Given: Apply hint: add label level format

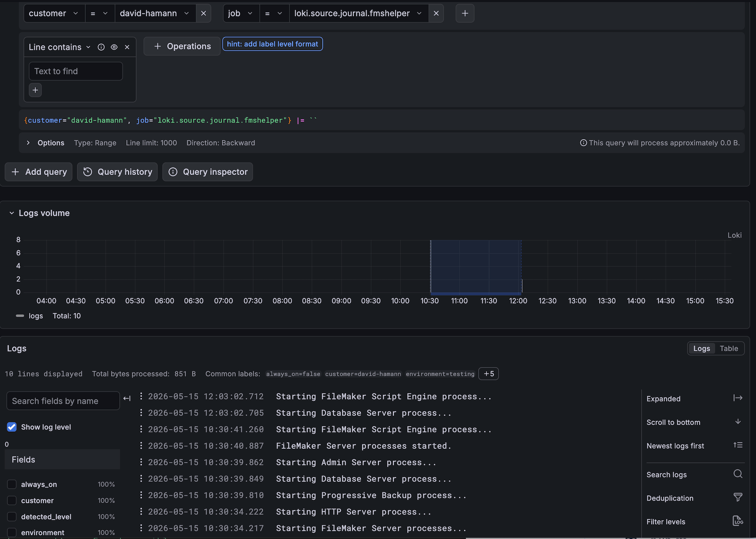Looking at the screenshot, I should pos(273,44).
